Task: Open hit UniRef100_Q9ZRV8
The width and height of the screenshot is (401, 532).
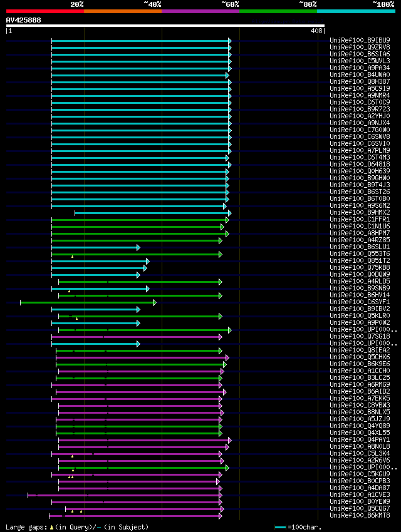Action: 360,47
